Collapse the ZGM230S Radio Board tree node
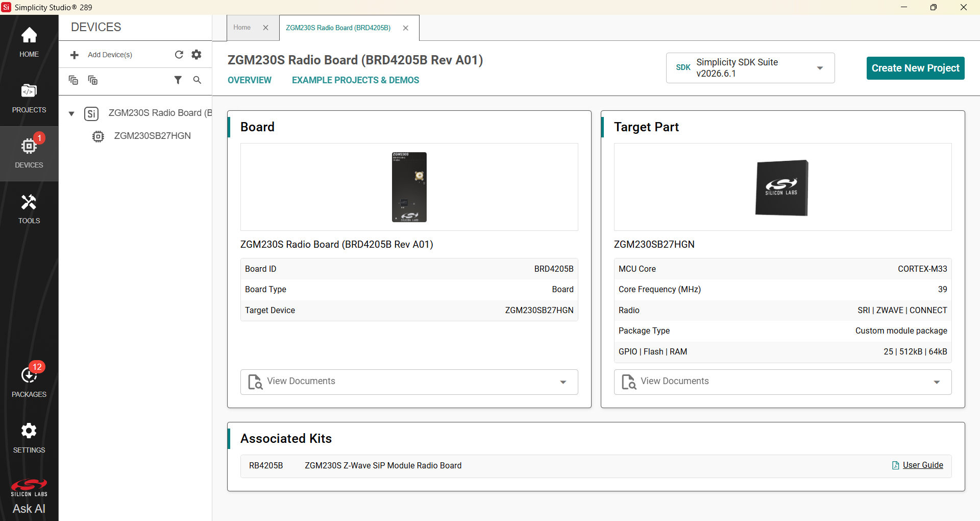Image resolution: width=980 pixels, height=521 pixels. point(72,113)
